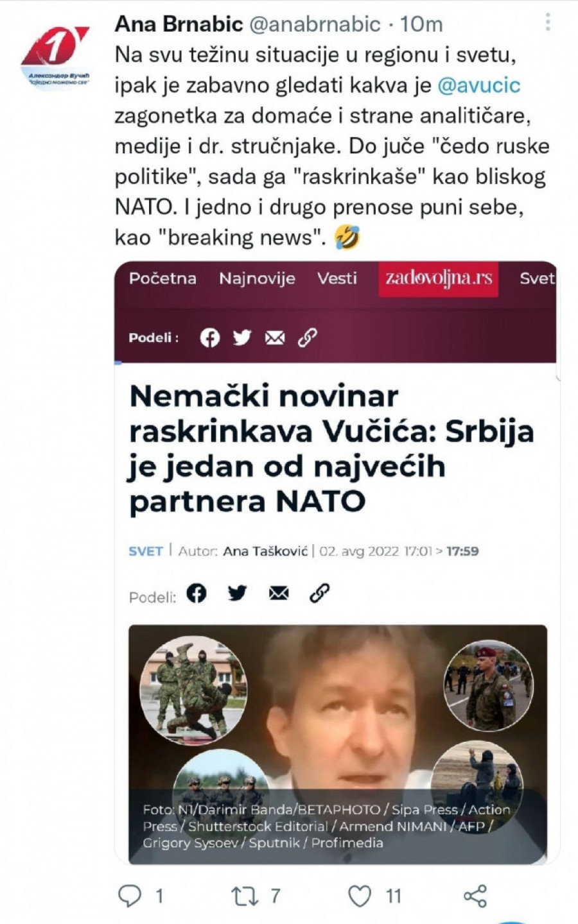
Task: Open the tweet's three-dot more options menu
Action: 548,22
